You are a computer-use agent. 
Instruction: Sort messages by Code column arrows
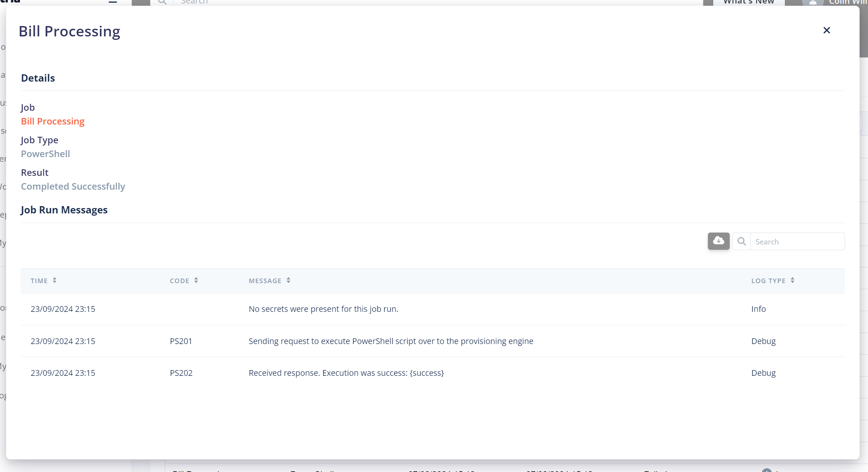(x=196, y=280)
